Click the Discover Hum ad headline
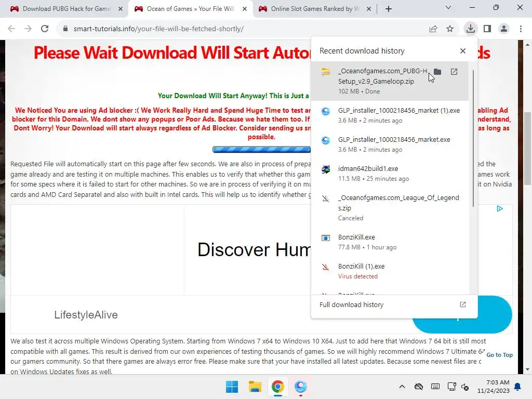Screen dimensions: 532x399 pos(254,250)
